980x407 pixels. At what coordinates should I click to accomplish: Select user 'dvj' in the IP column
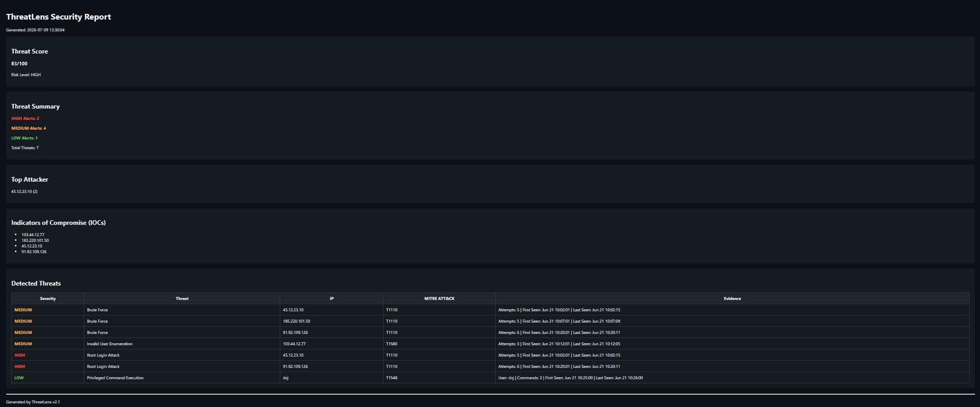pos(285,378)
